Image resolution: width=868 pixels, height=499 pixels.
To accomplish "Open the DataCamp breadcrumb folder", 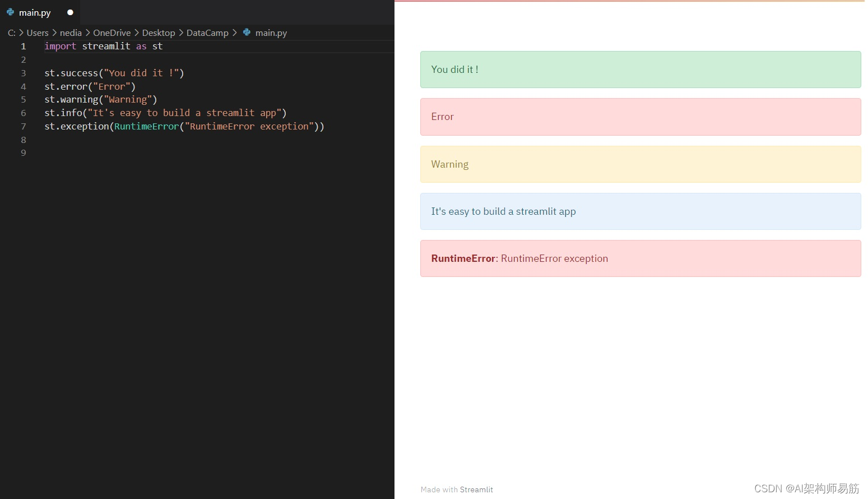I will [207, 33].
